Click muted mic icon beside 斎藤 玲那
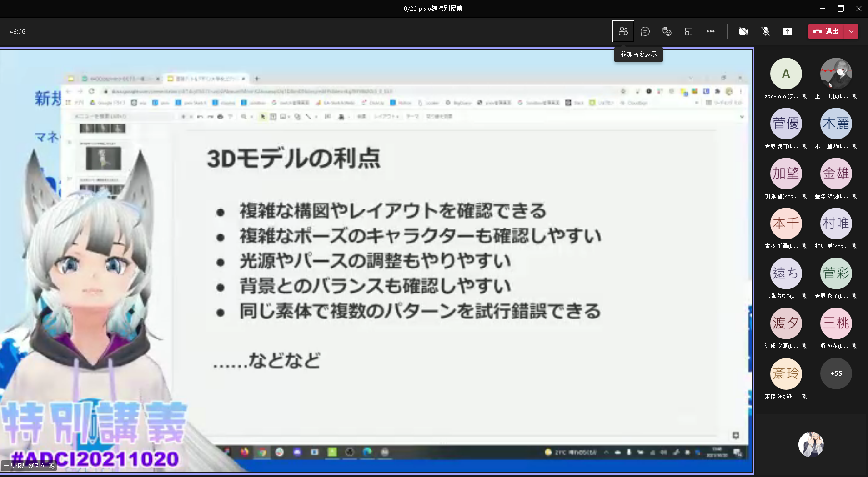868x477 pixels. coord(804,397)
